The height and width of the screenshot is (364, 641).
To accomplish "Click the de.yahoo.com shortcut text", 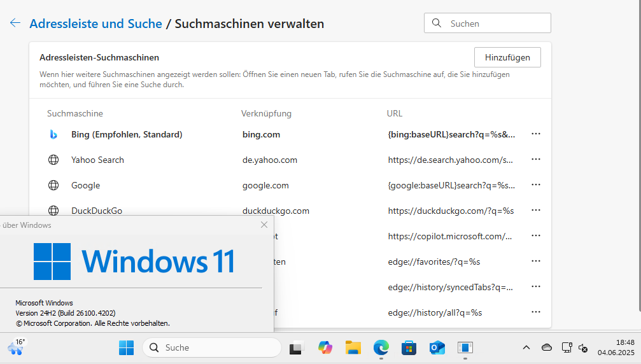I will point(270,160).
